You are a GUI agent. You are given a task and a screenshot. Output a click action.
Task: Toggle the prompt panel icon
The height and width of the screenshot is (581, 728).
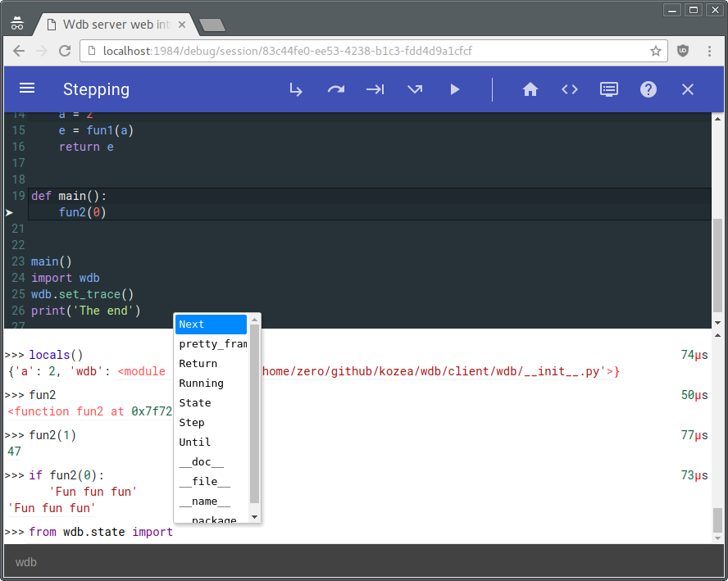coord(608,89)
